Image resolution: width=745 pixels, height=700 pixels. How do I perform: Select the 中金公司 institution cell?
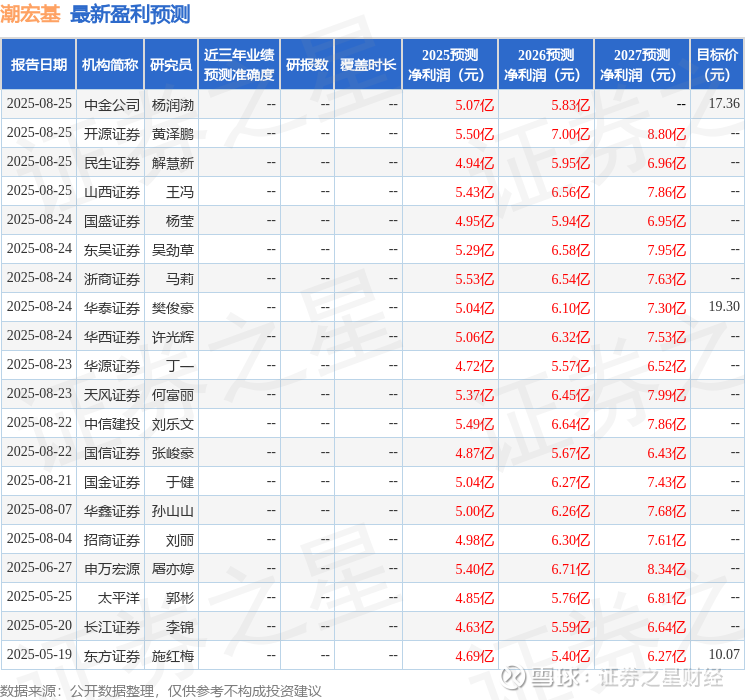click(112, 105)
